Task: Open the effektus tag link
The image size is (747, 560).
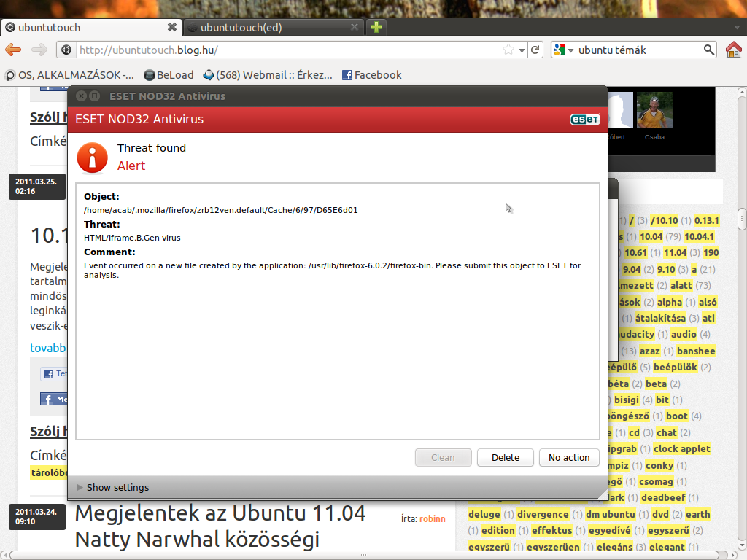Action: click(x=551, y=531)
